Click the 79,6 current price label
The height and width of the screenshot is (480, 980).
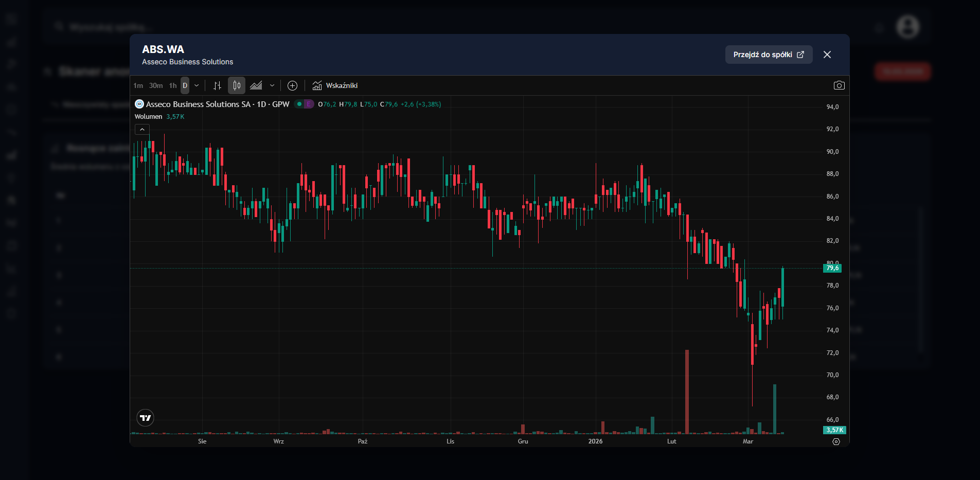pyautogui.click(x=832, y=268)
